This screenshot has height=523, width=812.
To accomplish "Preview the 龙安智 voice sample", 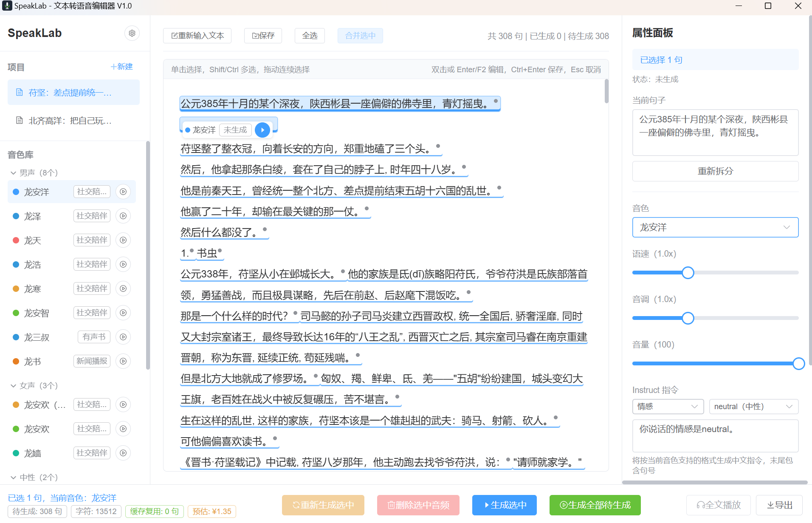I will (123, 313).
